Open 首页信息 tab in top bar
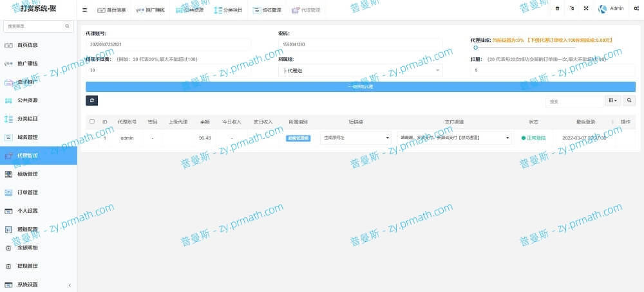The height and width of the screenshot is (292, 644). pyautogui.click(x=111, y=10)
